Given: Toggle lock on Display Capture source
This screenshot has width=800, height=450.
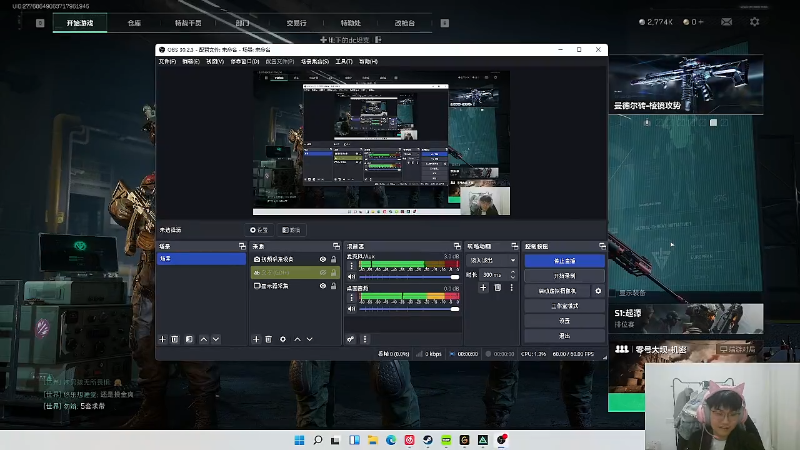Looking at the screenshot, I should point(334,286).
